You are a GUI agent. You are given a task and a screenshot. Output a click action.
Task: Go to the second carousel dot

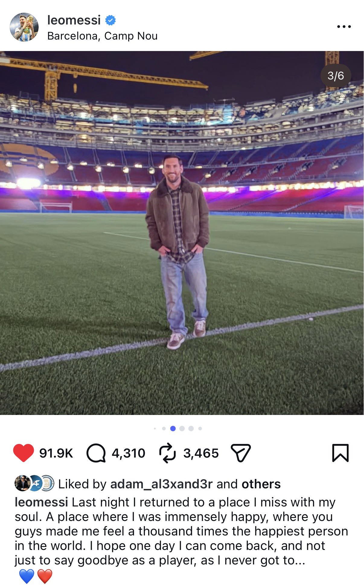[x=164, y=428]
